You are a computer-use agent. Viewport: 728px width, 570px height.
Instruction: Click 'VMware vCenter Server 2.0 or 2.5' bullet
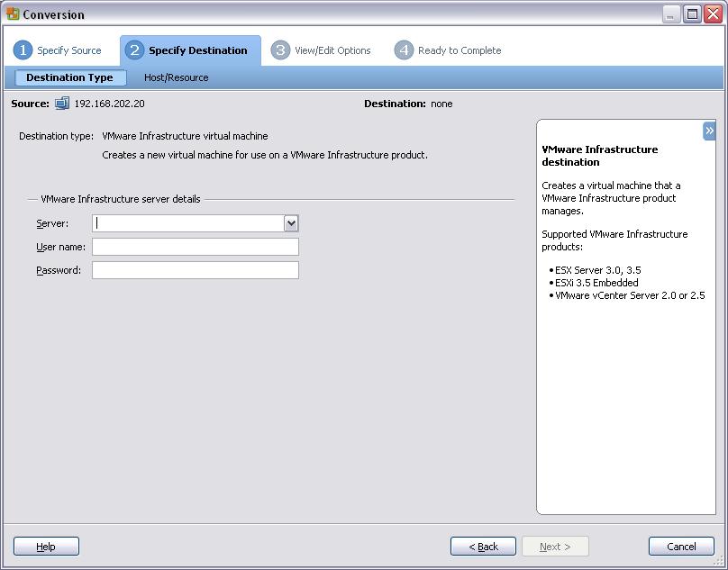[627, 295]
